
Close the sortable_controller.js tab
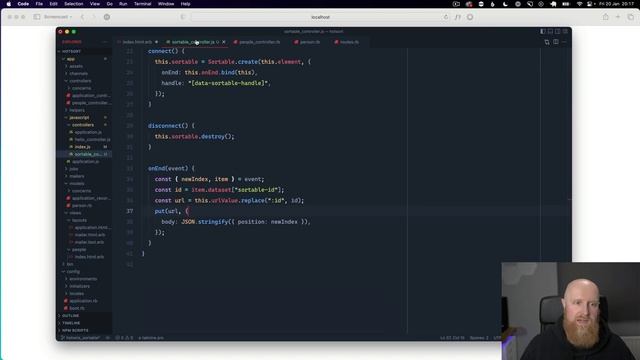click(x=224, y=42)
